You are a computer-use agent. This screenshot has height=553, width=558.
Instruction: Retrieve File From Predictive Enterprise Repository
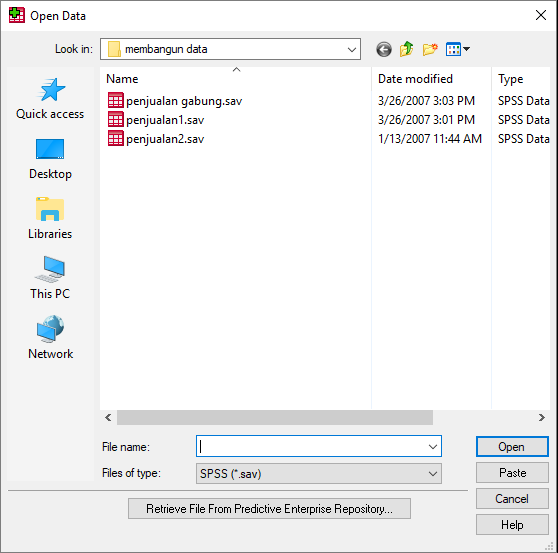[269, 509]
